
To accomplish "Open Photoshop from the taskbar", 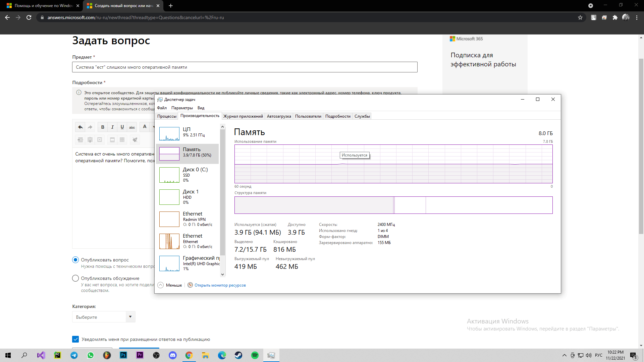I will tap(123, 355).
